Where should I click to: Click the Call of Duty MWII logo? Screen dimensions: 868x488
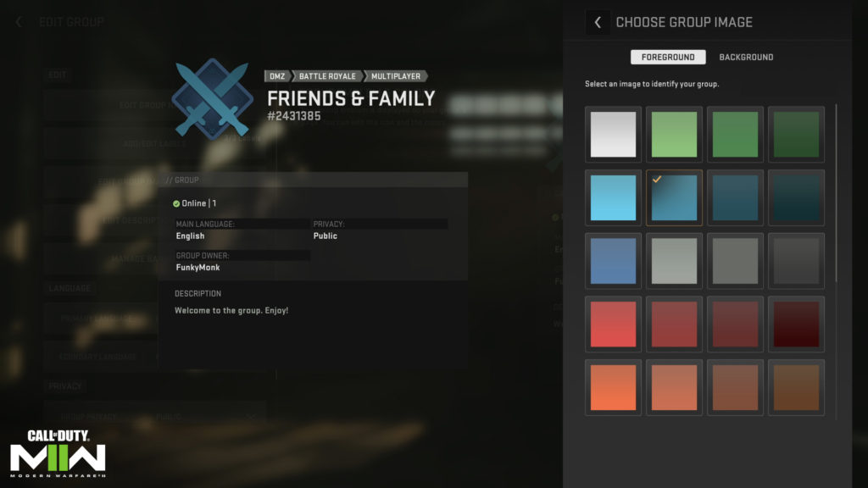click(x=58, y=452)
